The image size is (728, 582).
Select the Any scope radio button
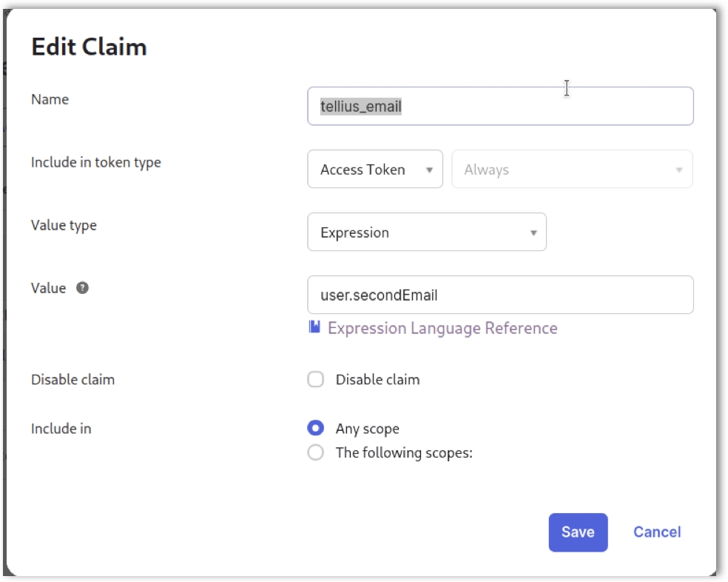point(316,429)
